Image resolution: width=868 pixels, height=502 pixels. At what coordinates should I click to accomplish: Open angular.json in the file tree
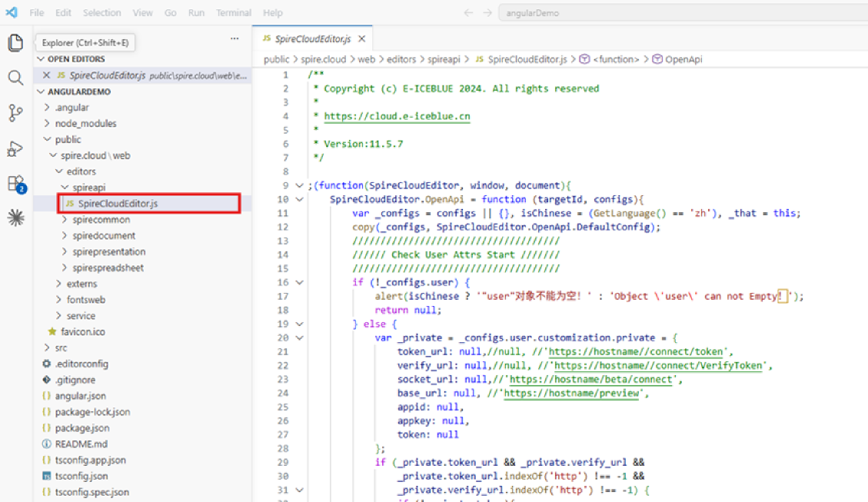[80, 396]
